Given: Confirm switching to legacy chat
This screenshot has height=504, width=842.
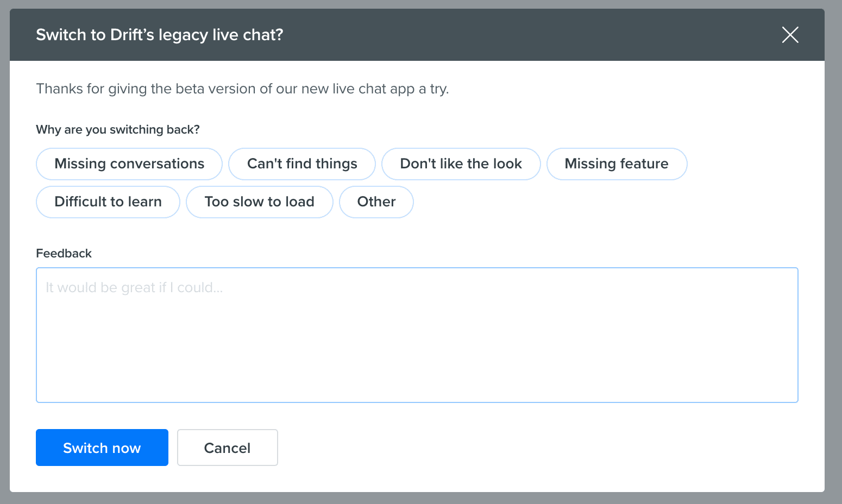Looking at the screenshot, I should pos(102,448).
